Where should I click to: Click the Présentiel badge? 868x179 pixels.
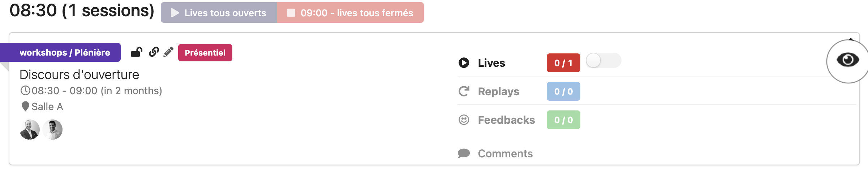coord(205,53)
